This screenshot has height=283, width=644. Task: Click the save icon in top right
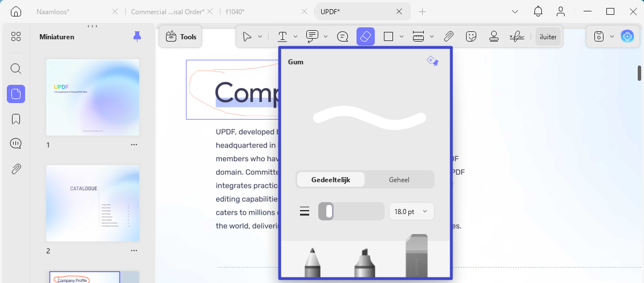pos(600,36)
